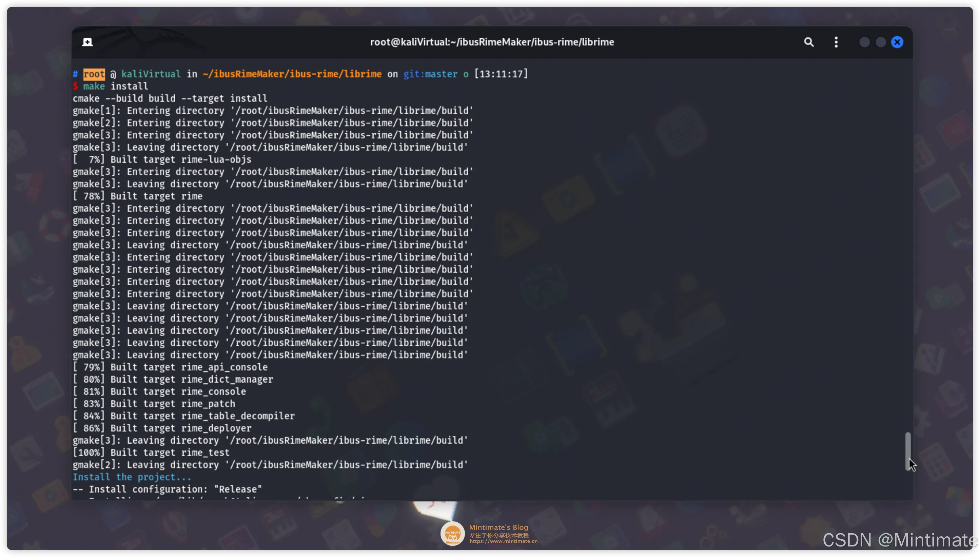Click '[100%] Built target rime_test' line

[x=152, y=453]
